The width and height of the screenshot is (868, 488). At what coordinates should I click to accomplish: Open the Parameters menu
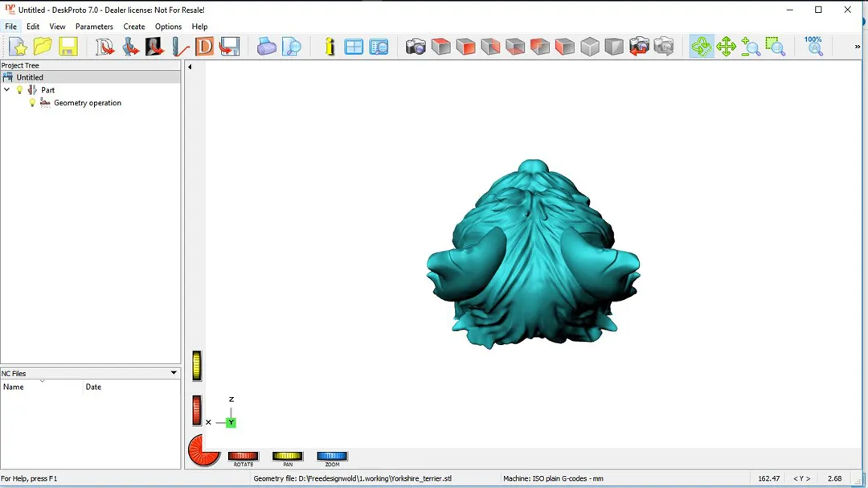pyautogui.click(x=94, y=27)
